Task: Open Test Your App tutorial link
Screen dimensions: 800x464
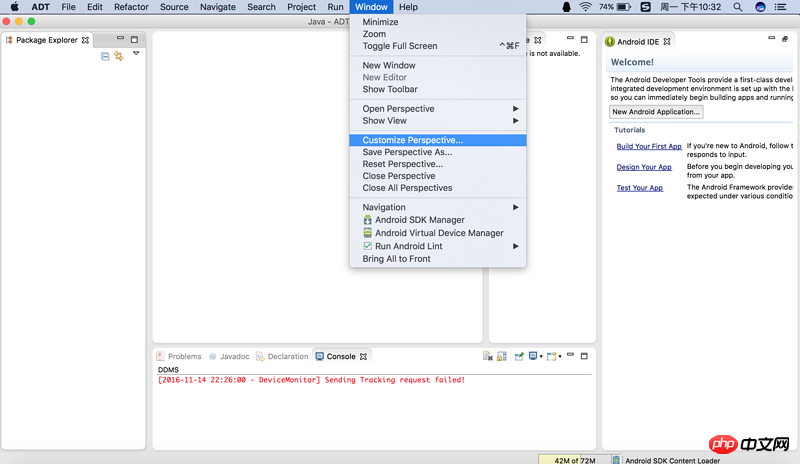Action: [640, 188]
